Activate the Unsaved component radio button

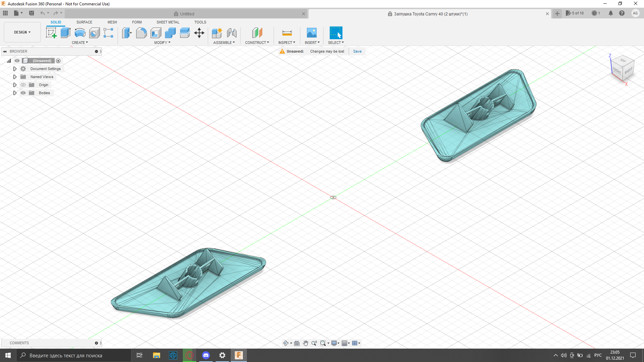58,61
